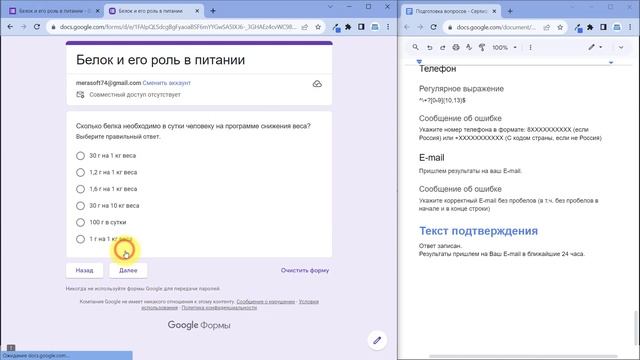640x360 pixels.
Task: Select the second active "Белок и его роль" tab
Action: pos(153,11)
